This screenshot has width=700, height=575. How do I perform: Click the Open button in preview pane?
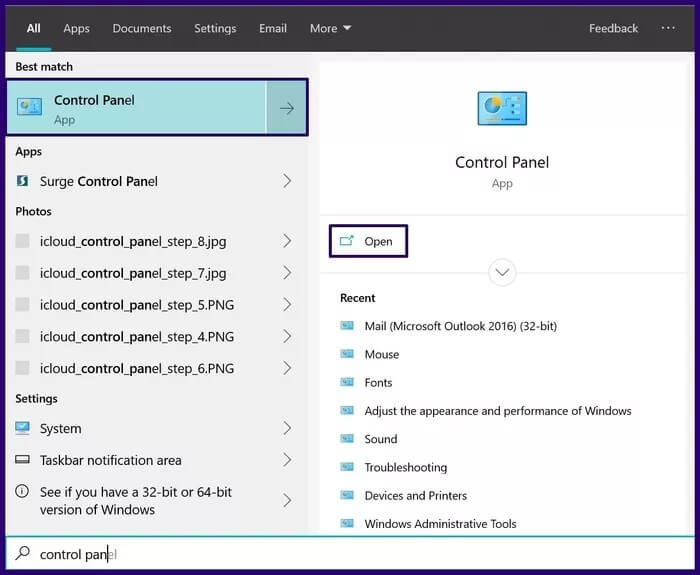click(x=368, y=241)
